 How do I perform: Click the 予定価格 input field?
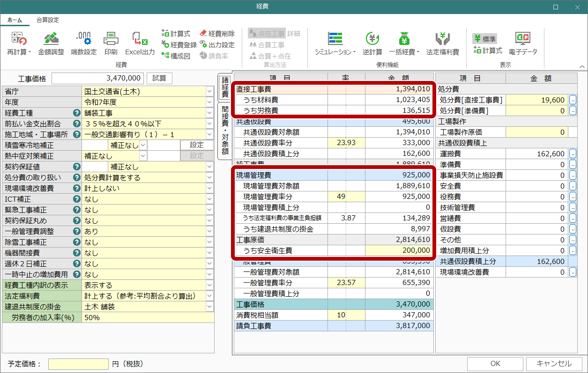pyautogui.click(x=78, y=364)
